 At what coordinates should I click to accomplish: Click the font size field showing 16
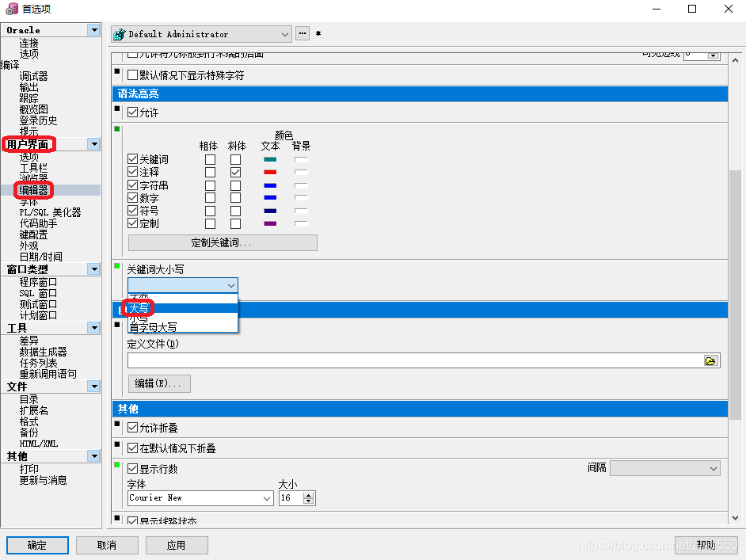coord(291,498)
